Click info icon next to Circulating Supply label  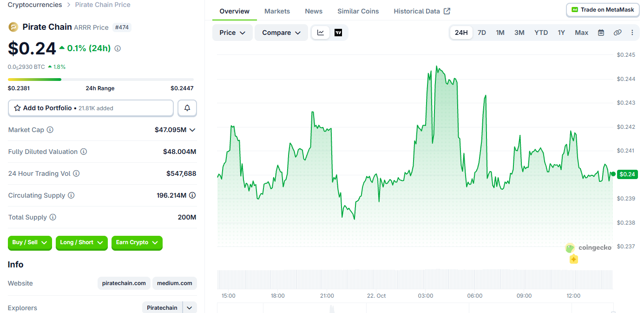click(71, 195)
